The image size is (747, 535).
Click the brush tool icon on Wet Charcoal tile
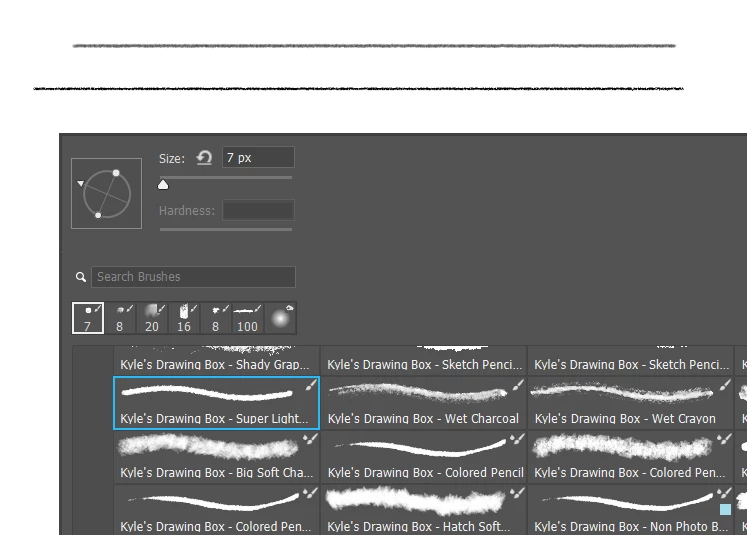pos(518,385)
